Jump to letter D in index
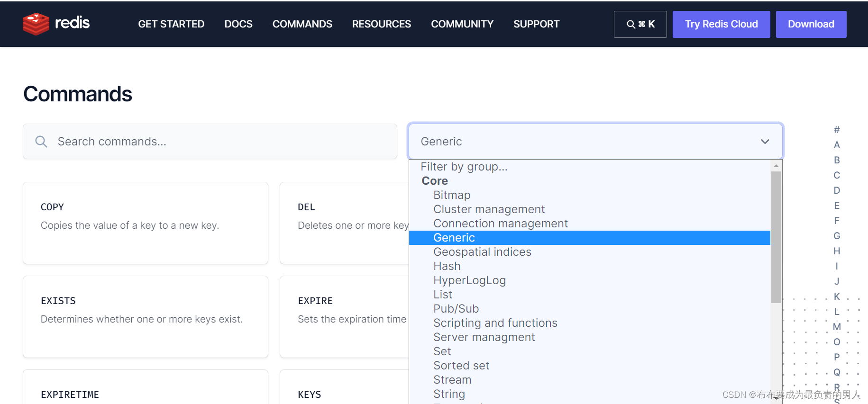Viewport: 868px width, 404px height. tap(837, 190)
